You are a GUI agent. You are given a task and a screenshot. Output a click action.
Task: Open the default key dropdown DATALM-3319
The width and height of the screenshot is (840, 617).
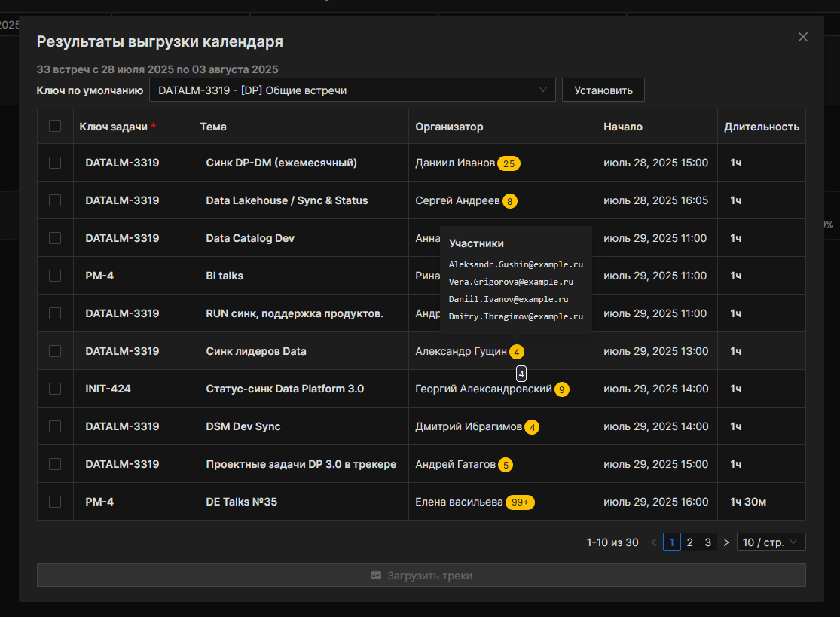pos(352,90)
